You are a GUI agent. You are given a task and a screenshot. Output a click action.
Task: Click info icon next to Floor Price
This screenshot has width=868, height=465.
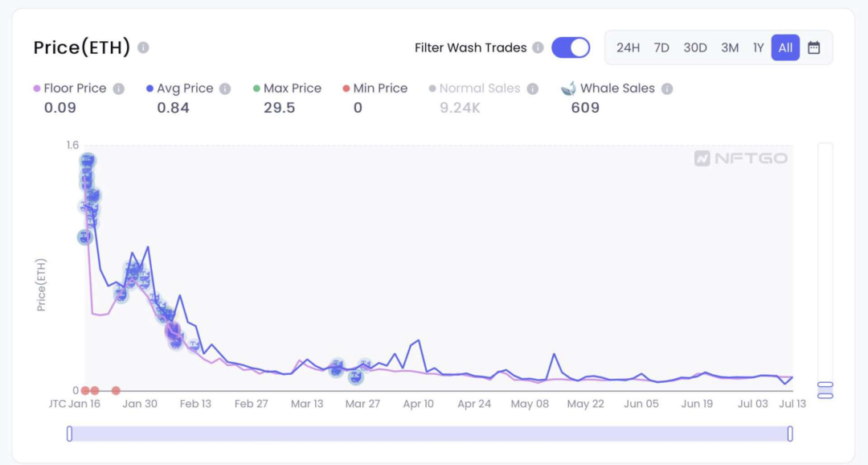coord(119,88)
